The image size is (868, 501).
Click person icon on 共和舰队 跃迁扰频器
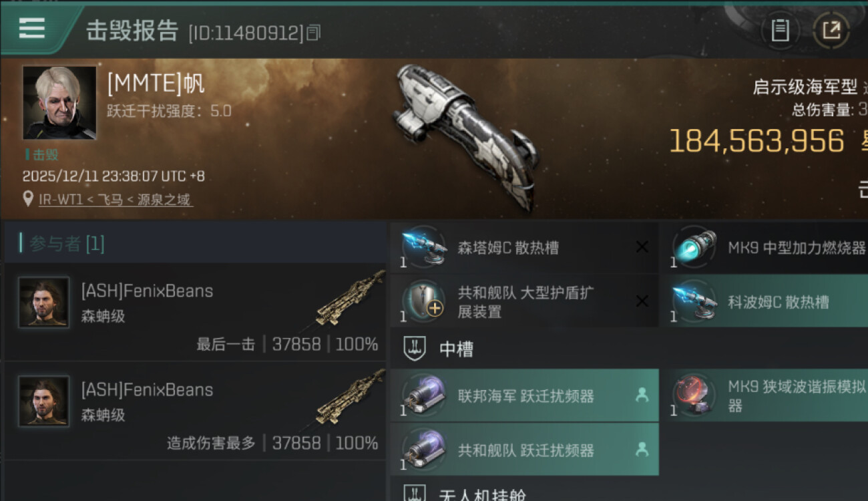pos(642,450)
